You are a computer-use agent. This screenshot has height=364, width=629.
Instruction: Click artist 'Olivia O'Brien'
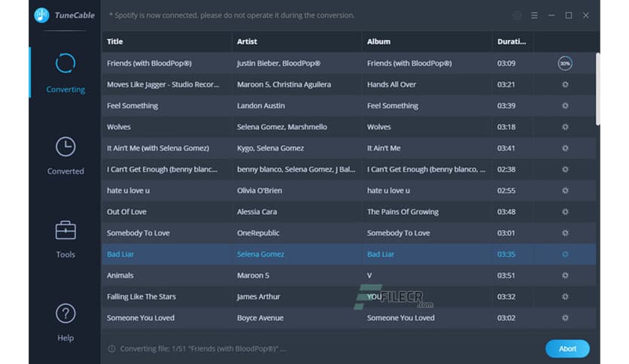[259, 191]
